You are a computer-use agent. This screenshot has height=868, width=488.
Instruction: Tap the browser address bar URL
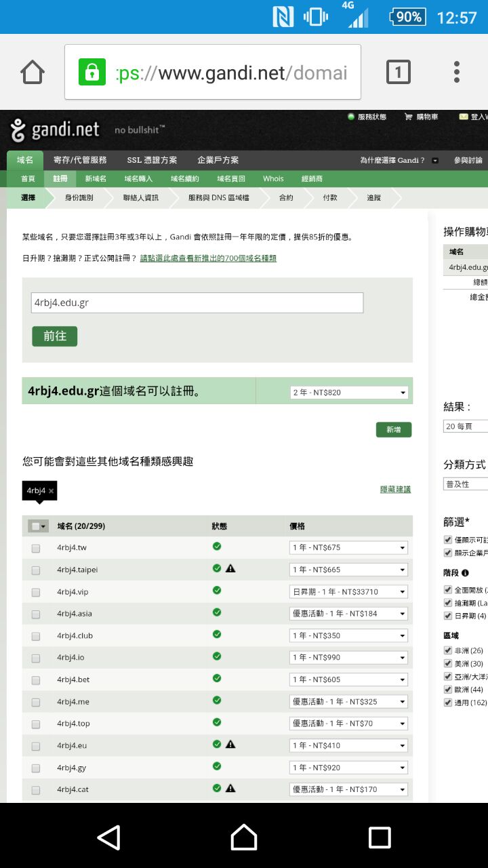pos(232,72)
